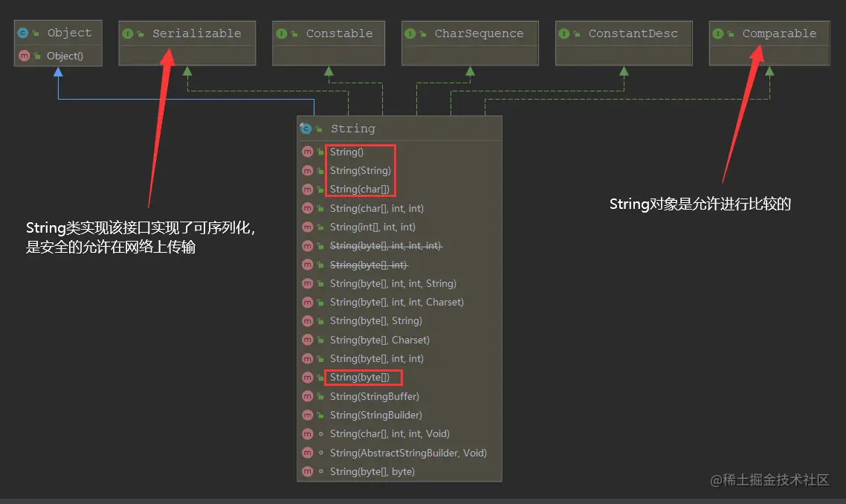Click the class icon beside Object
Screen dimensions: 846x504
tap(22, 33)
